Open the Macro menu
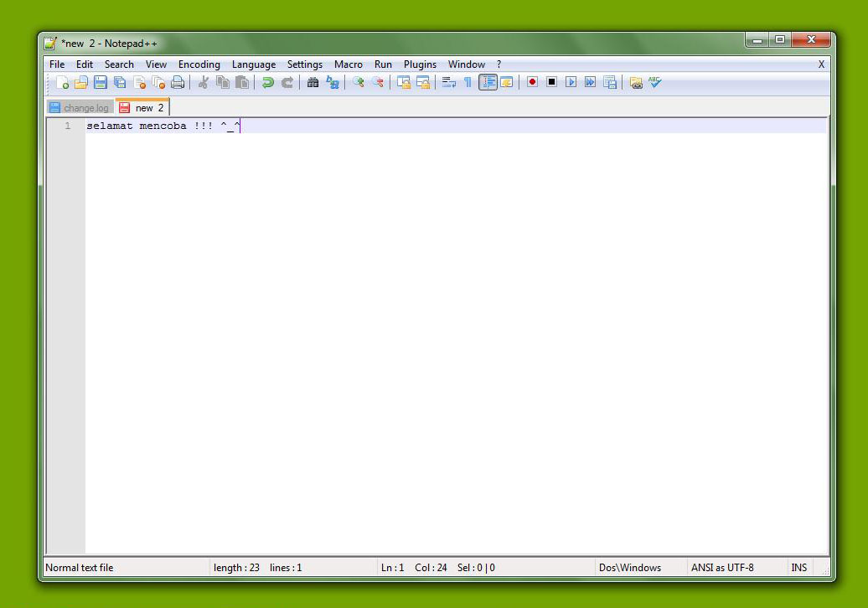 [x=349, y=64]
